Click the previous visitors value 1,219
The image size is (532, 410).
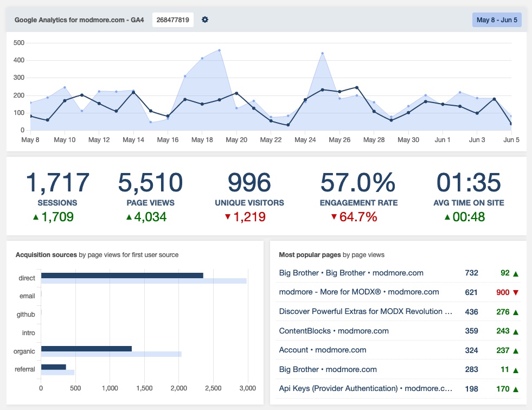(249, 217)
